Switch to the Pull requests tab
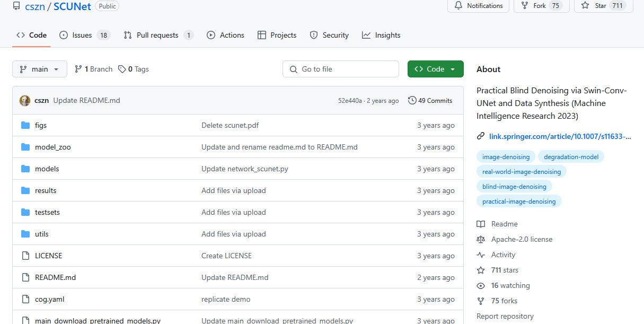The width and height of the screenshot is (644, 324). click(158, 35)
